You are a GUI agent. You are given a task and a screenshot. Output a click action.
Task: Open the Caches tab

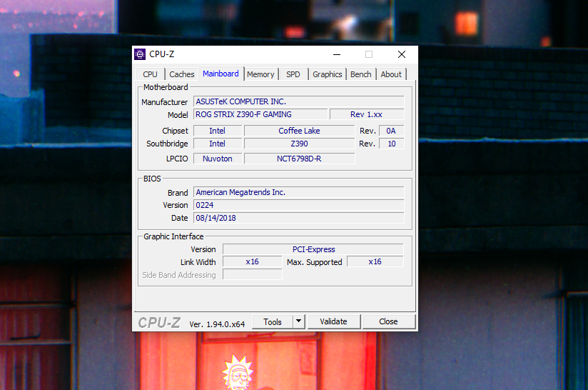[181, 74]
